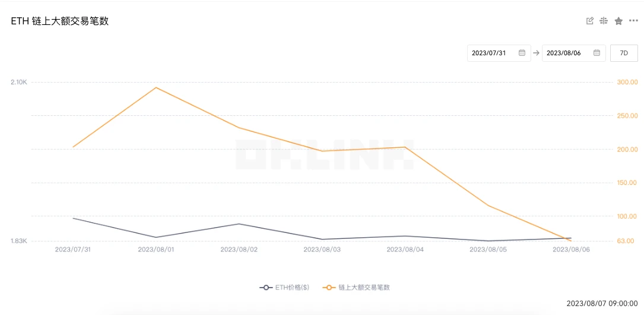
Task: Click the 2023/08/04 x-axis date label
Action: pos(405,250)
